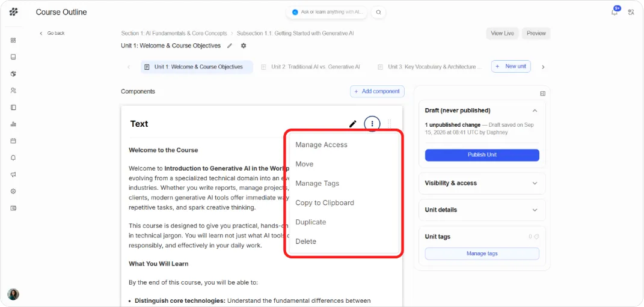Viewport: 644px width, 307px height.
Task: Open the gear settings icon in sidebar
Action: (x=13, y=191)
